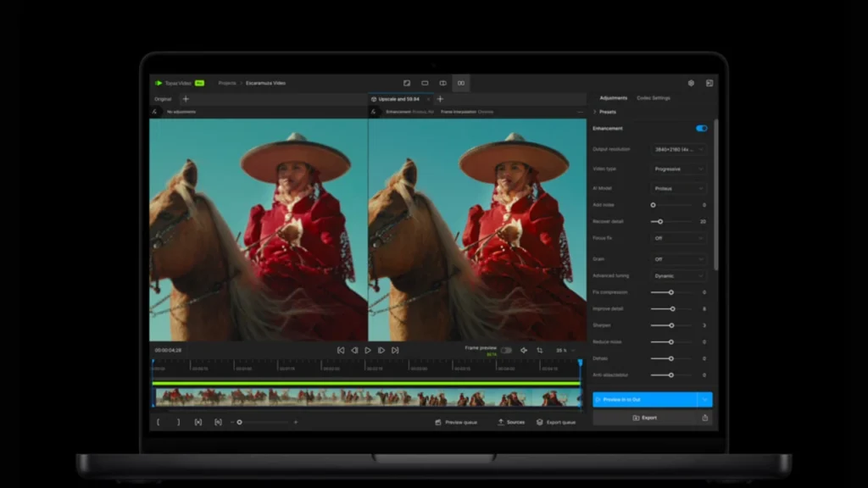
Task: Open the settings gear in the top bar
Action: tap(692, 83)
